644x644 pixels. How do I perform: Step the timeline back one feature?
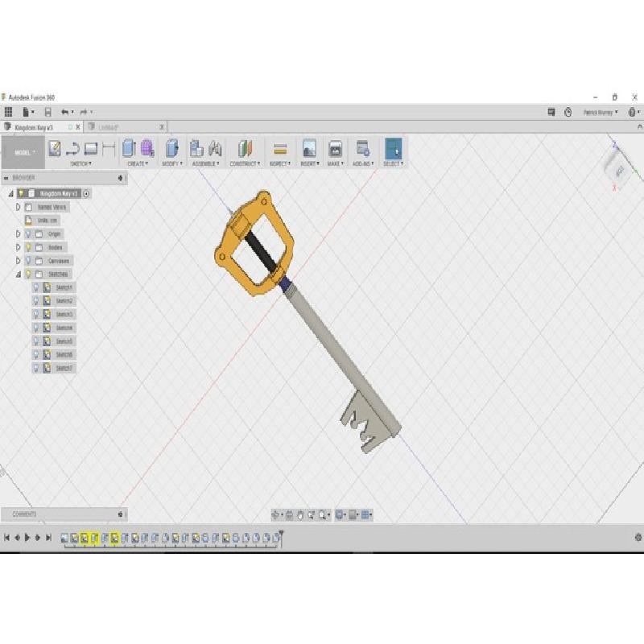click(17, 537)
